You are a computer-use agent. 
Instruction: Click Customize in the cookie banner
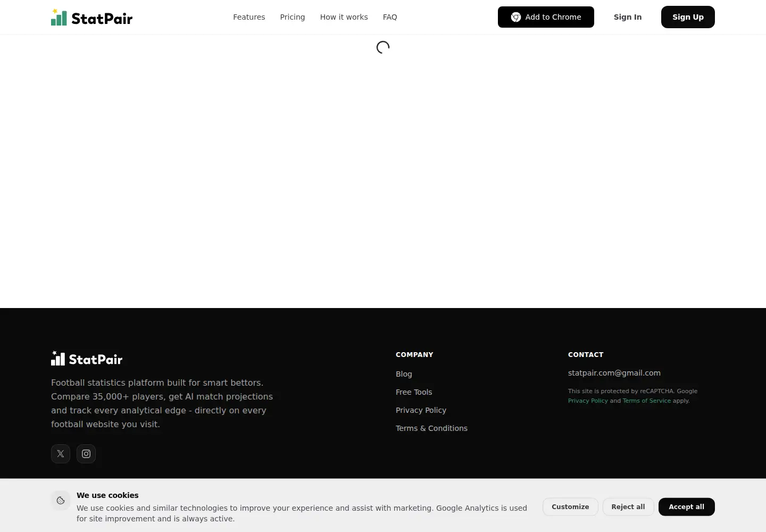pos(570,507)
